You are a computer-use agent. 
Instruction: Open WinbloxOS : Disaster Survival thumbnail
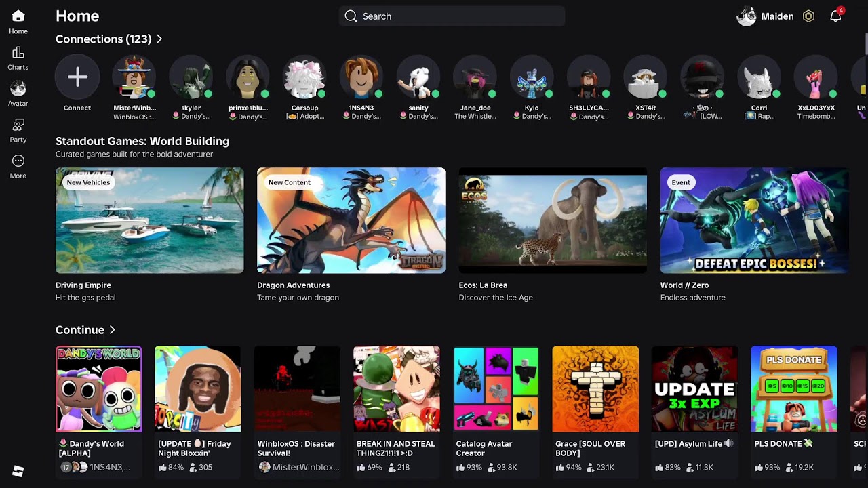pos(297,389)
